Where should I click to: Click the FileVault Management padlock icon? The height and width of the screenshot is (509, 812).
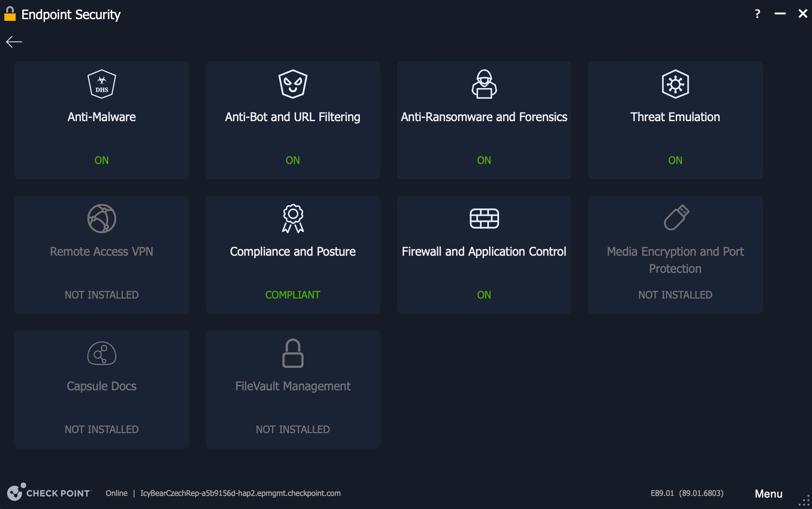[x=293, y=353]
